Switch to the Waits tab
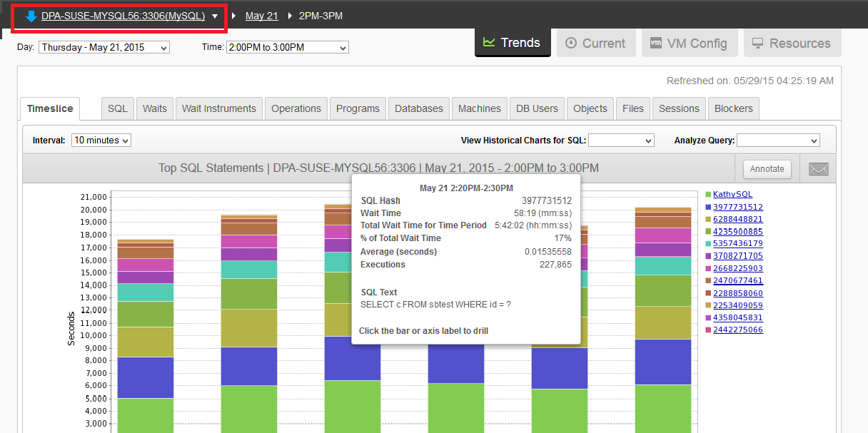 pyautogui.click(x=154, y=108)
